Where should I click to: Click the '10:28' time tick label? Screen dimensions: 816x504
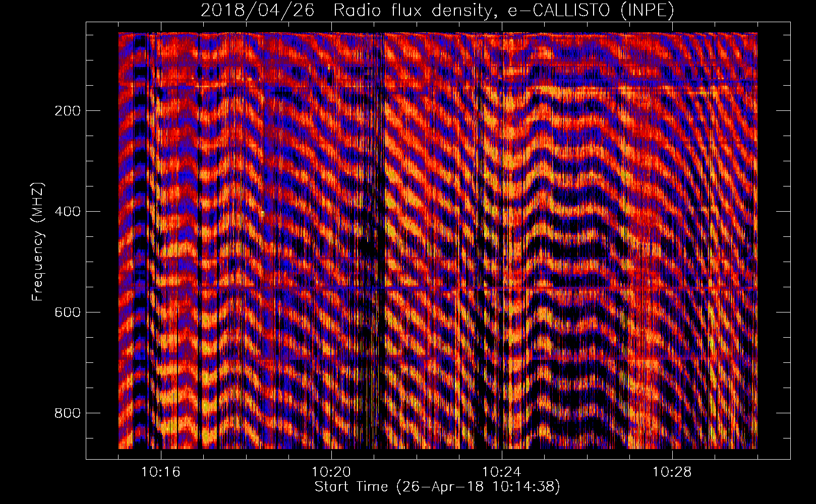(672, 472)
